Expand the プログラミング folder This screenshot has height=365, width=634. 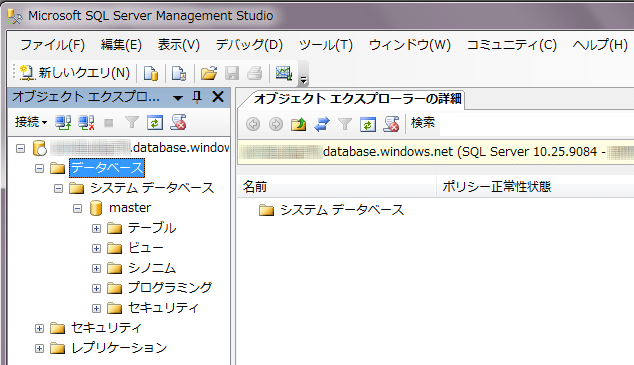pyautogui.click(x=96, y=288)
